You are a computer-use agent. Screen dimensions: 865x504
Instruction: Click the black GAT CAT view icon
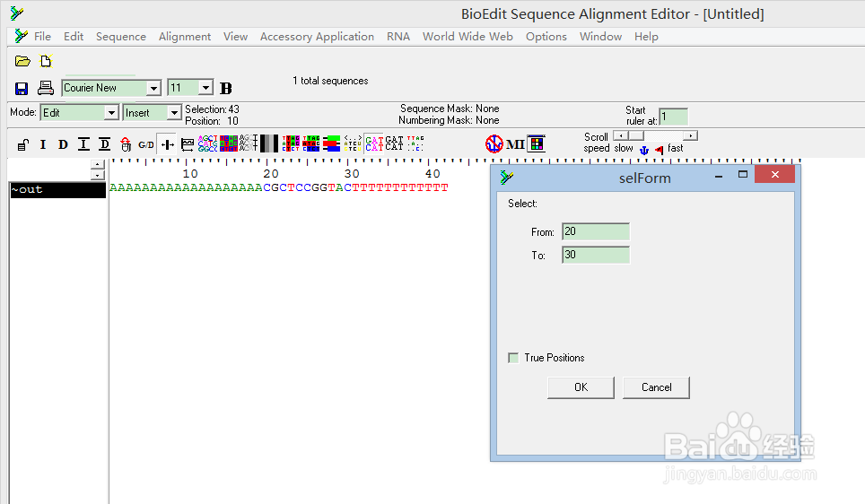(395, 143)
